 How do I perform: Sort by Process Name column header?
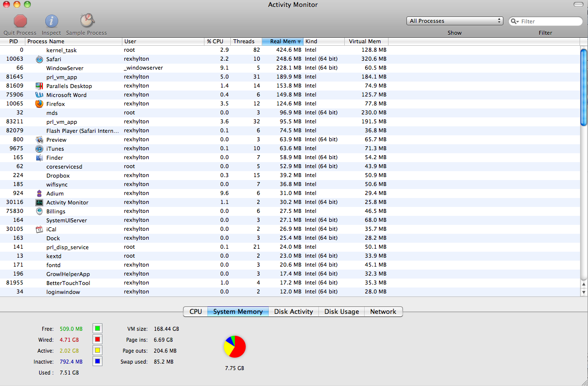[x=74, y=41]
